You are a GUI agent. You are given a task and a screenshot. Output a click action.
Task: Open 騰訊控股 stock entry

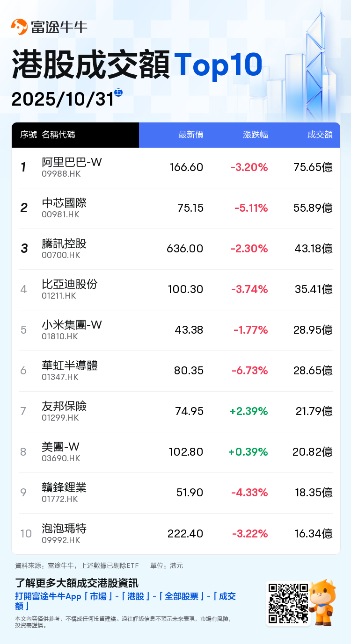pos(64,244)
